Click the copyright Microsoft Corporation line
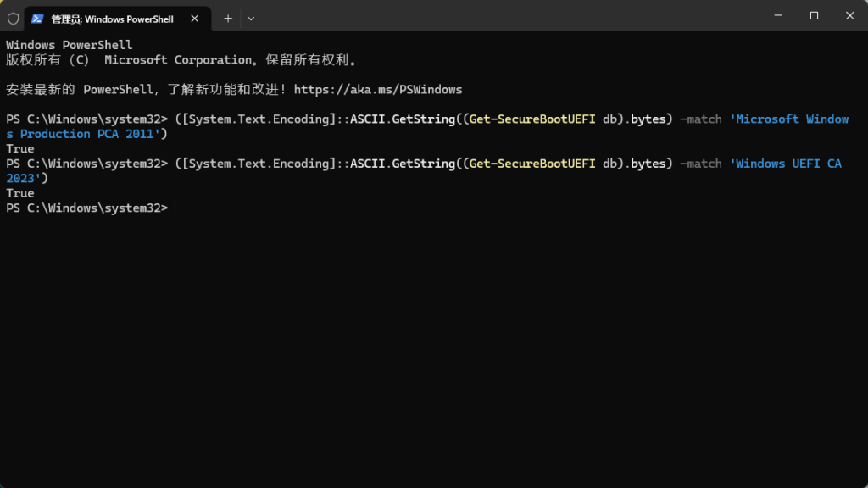Viewport: 868px width, 488px height. (181, 60)
